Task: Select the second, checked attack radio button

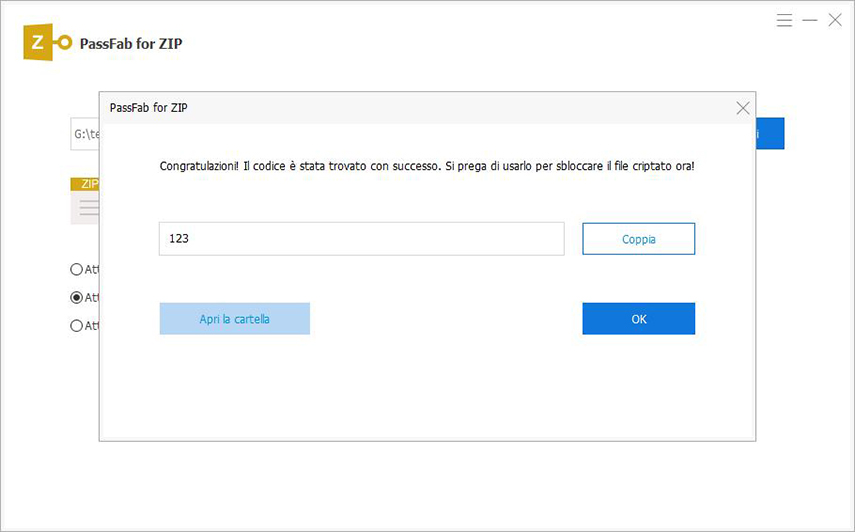Action: click(x=77, y=297)
